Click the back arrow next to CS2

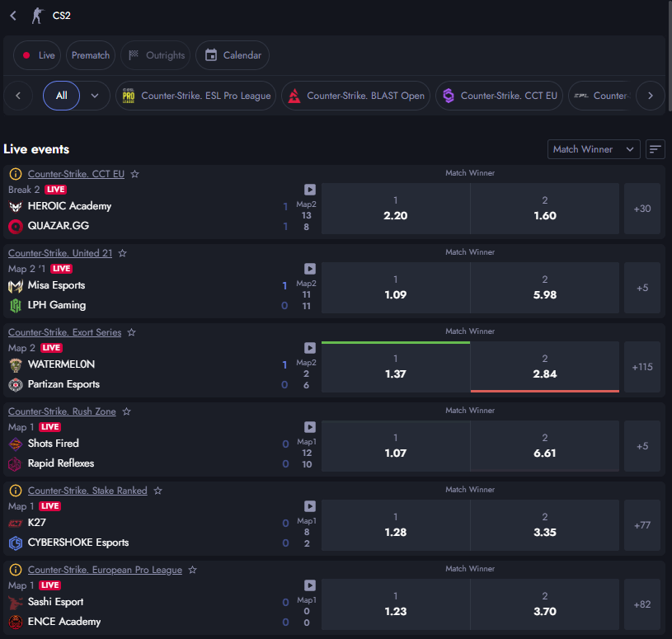pos(13,16)
